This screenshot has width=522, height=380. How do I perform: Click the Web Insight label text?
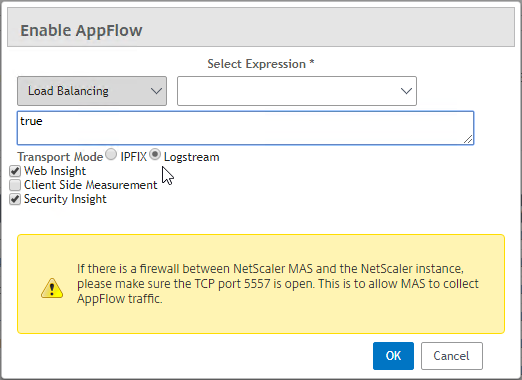pos(55,171)
